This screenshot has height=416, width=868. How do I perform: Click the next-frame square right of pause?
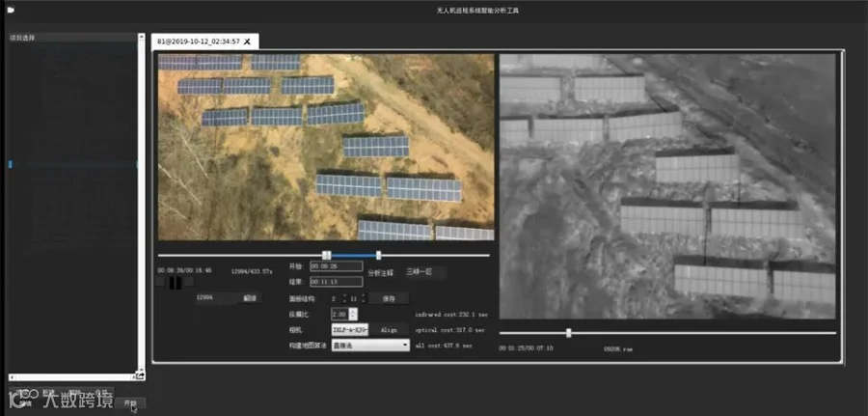(x=189, y=283)
